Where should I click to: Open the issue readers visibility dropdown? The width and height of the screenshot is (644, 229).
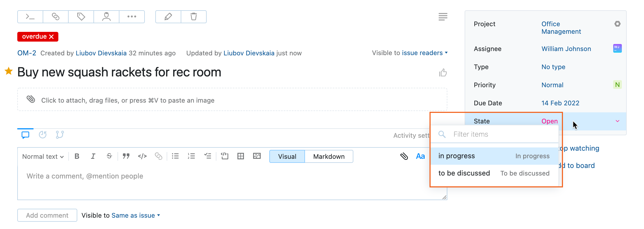tap(425, 53)
